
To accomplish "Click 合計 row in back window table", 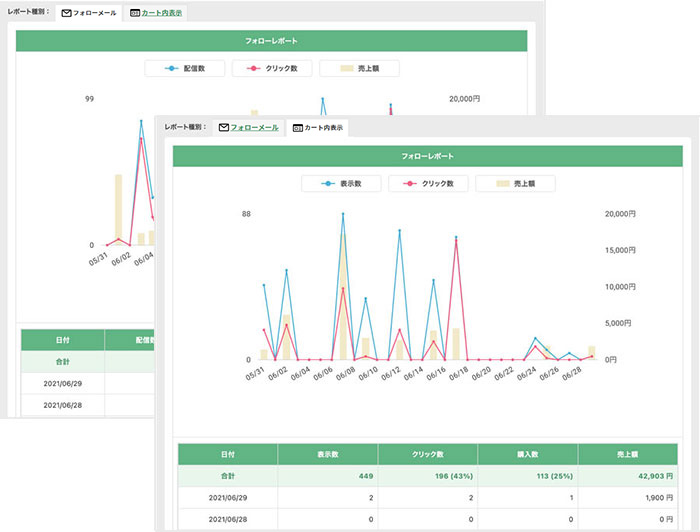I will coord(88,362).
